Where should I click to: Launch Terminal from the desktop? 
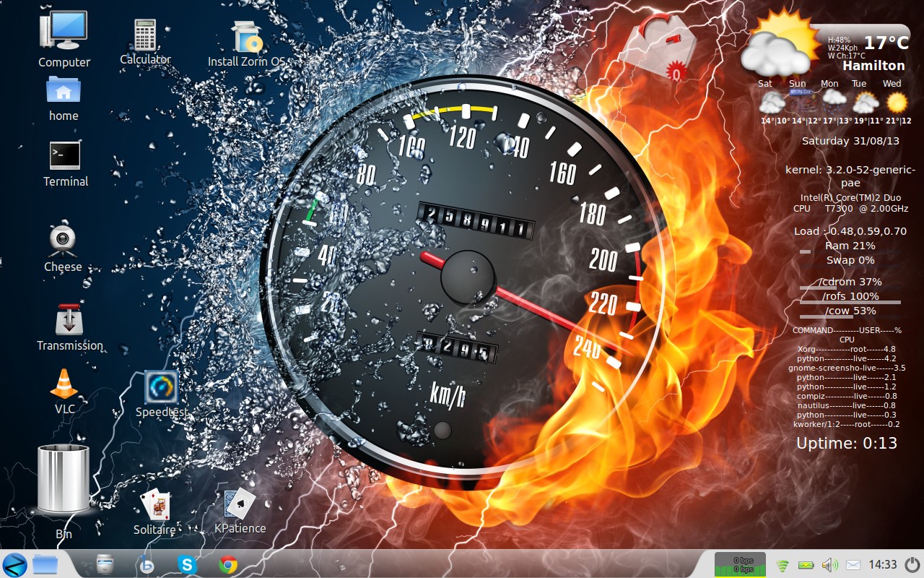(65, 156)
